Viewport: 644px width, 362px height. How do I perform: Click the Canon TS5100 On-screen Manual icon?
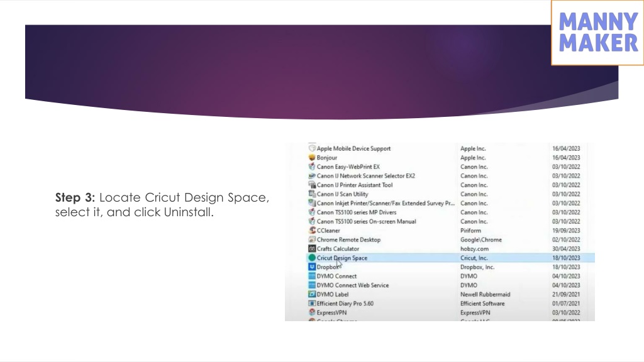coord(312,221)
